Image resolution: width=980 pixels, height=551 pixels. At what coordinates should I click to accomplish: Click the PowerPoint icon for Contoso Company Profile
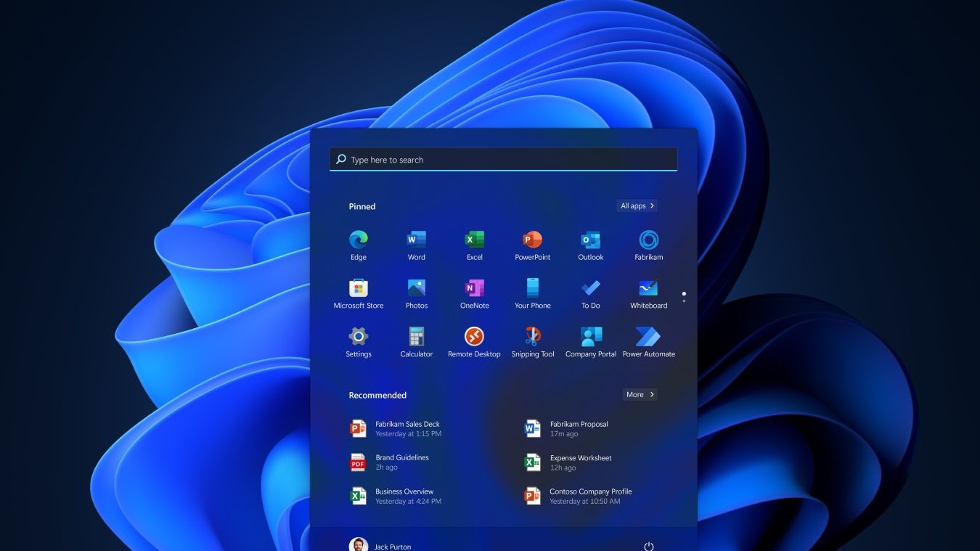[x=533, y=496]
